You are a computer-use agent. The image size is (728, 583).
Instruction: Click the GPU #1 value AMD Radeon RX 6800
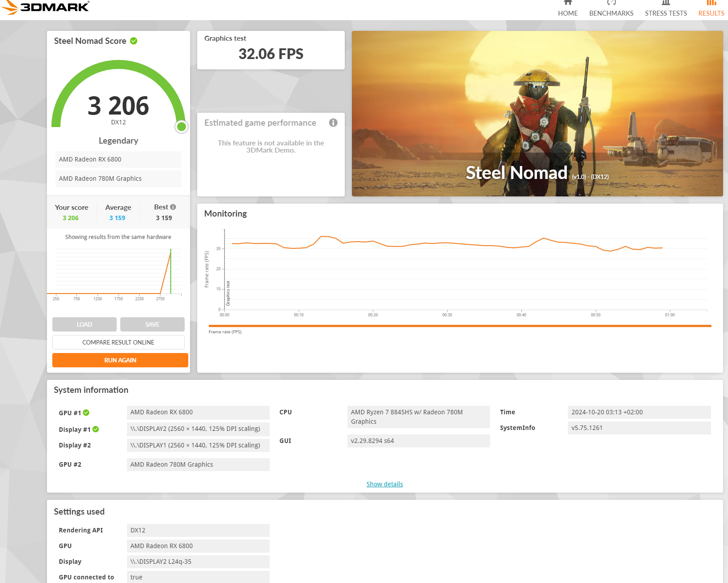click(198, 413)
